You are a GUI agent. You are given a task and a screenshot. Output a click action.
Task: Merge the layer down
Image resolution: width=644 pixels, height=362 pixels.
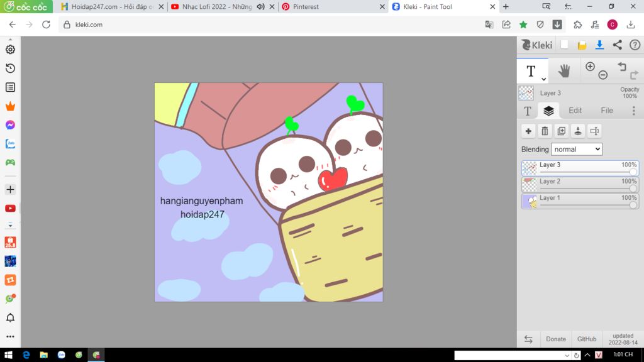pyautogui.click(x=578, y=131)
